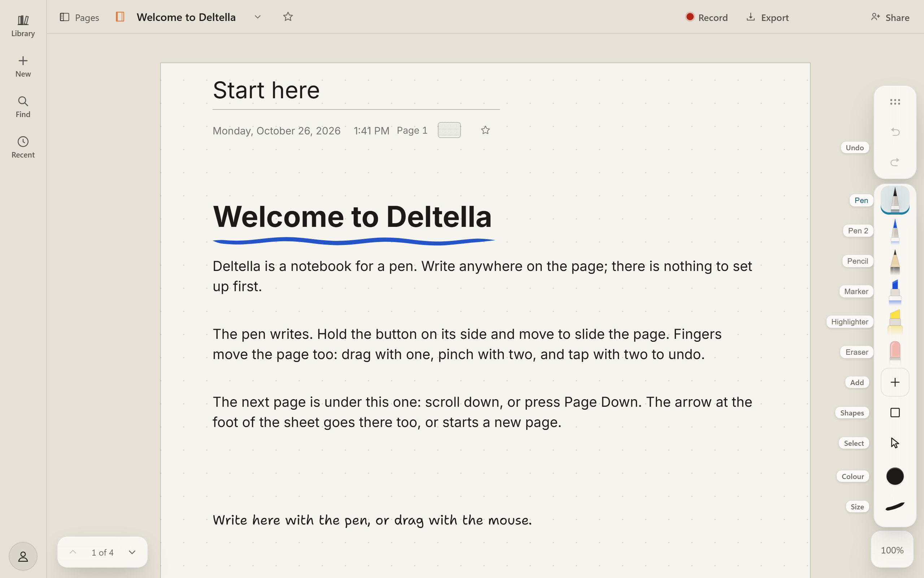Click the Export button

767,17
